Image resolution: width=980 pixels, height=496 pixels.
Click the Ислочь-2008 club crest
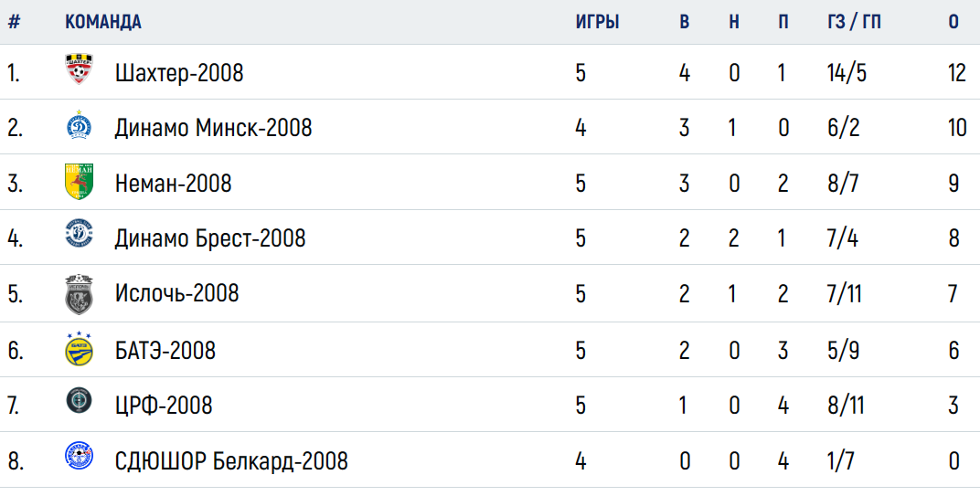(79, 294)
